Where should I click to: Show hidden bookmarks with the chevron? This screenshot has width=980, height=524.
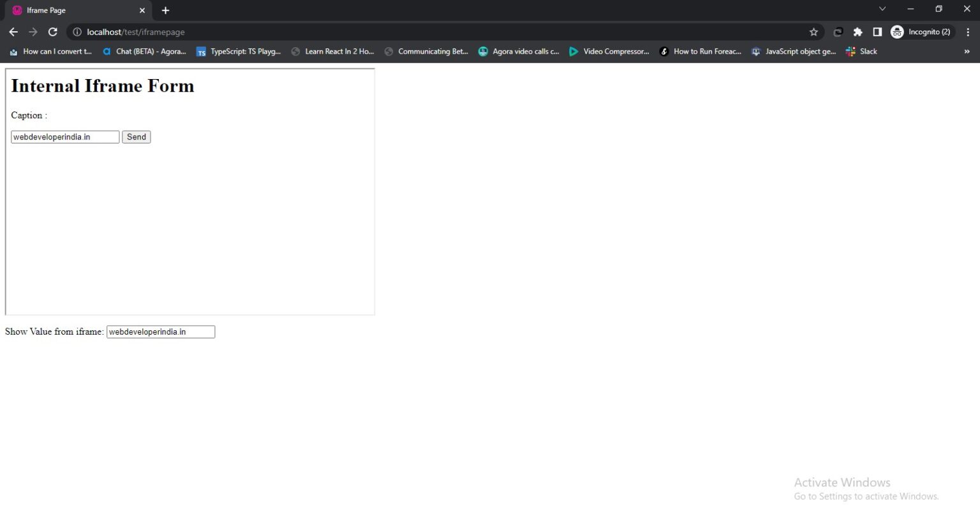click(967, 52)
